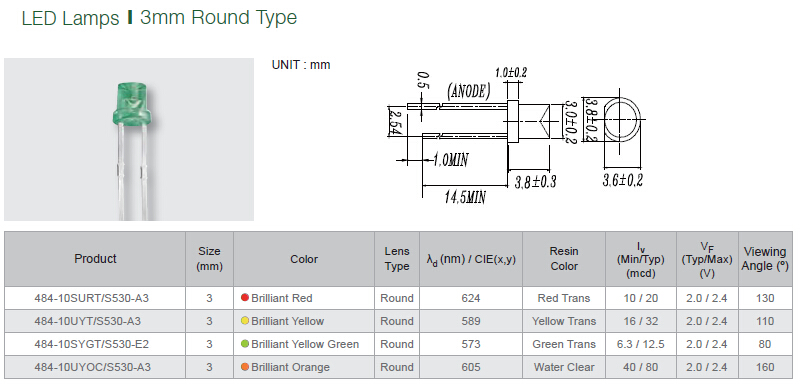
Task: Select the wavelength value 624 cell
Action: click(470, 298)
